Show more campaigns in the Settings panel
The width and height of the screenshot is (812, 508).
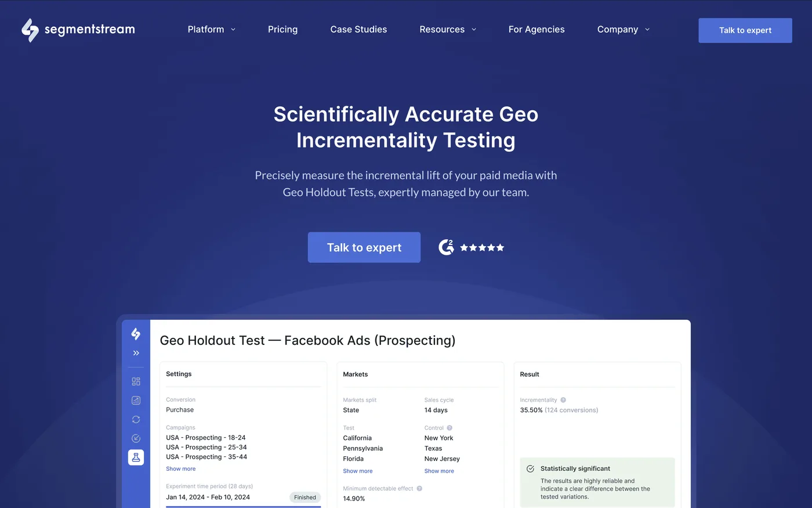[x=180, y=469]
